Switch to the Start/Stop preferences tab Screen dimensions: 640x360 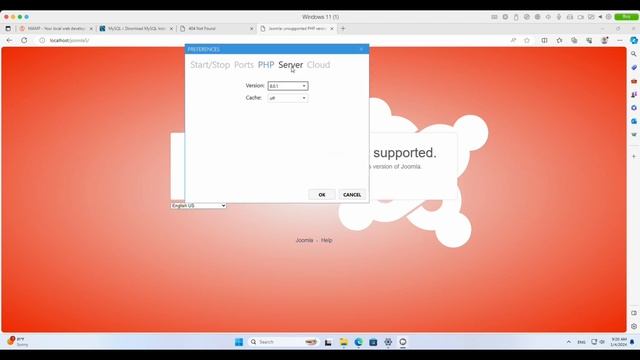coord(210,65)
